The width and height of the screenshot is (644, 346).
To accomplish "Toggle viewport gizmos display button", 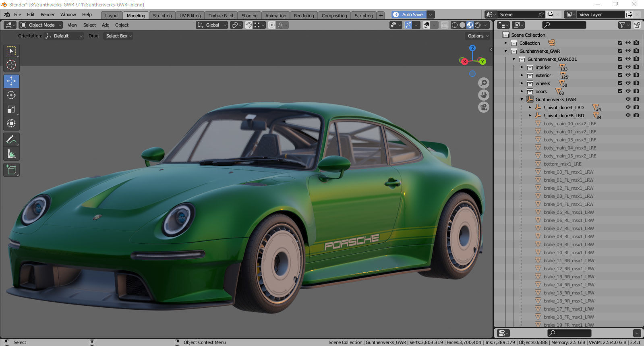I will click(x=408, y=25).
